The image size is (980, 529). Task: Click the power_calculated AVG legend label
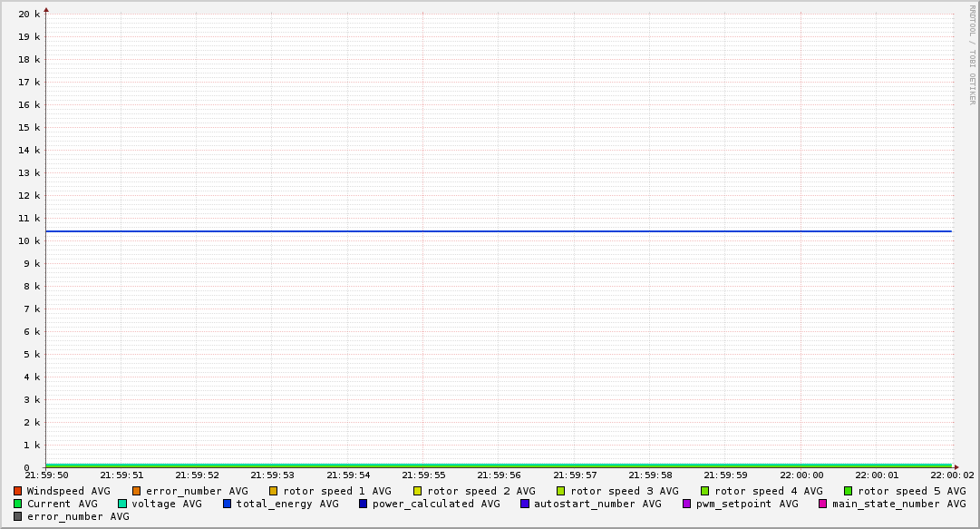click(435, 504)
